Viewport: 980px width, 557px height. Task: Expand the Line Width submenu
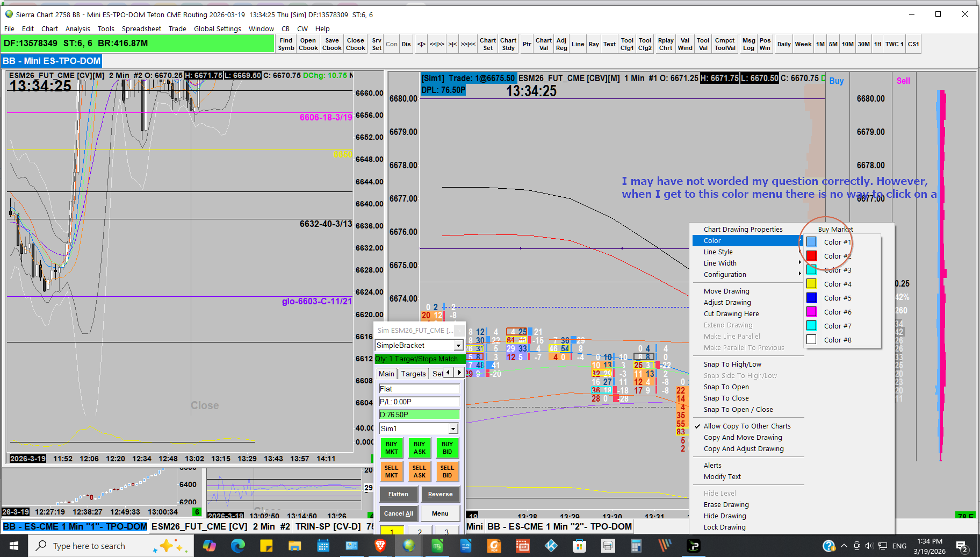[x=747, y=263]
